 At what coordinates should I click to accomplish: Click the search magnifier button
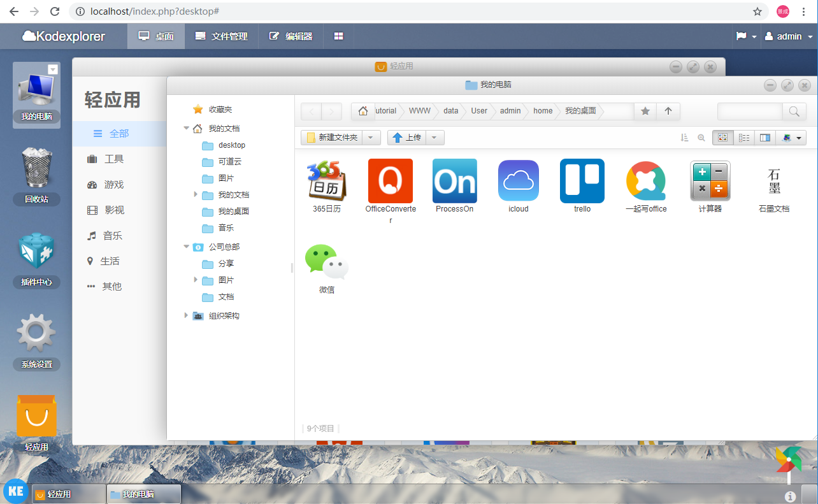point(794,112)
